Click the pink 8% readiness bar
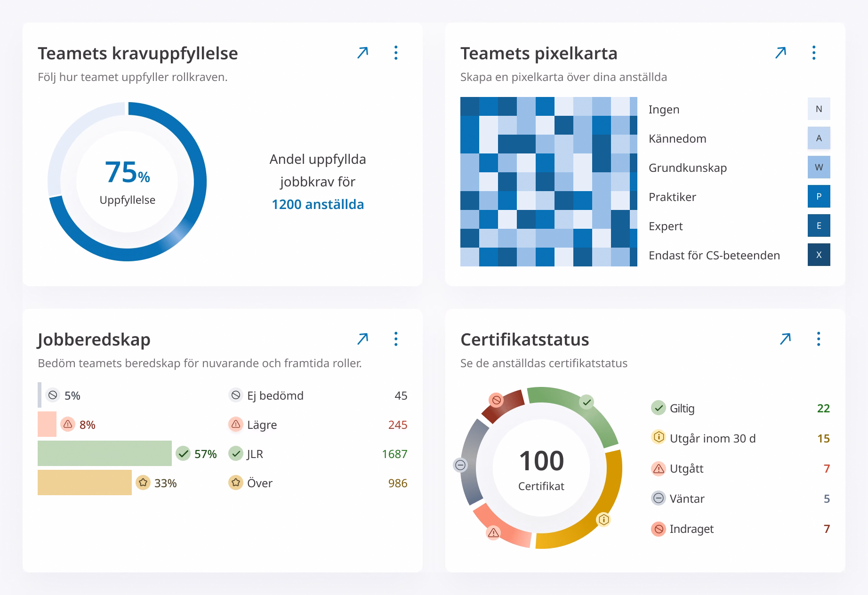The height and width of the screenshot is (595, 868). (x=47, y=424)
